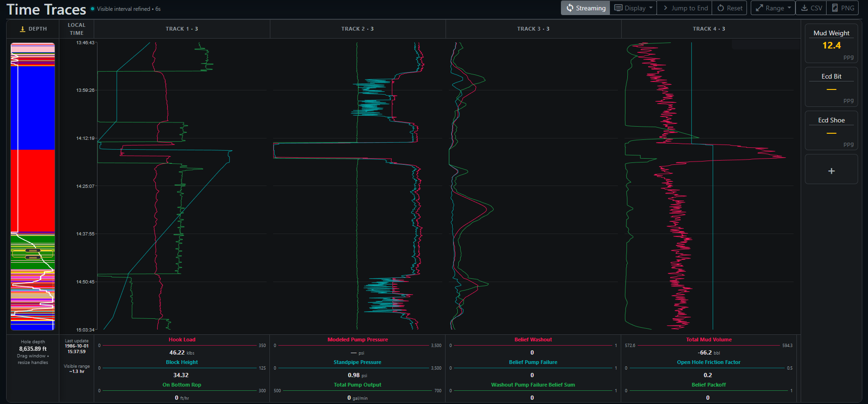This screenshot has height=404, width=868.
Task: Click the 14:12:19 time tick label
Action: (85, 138)
